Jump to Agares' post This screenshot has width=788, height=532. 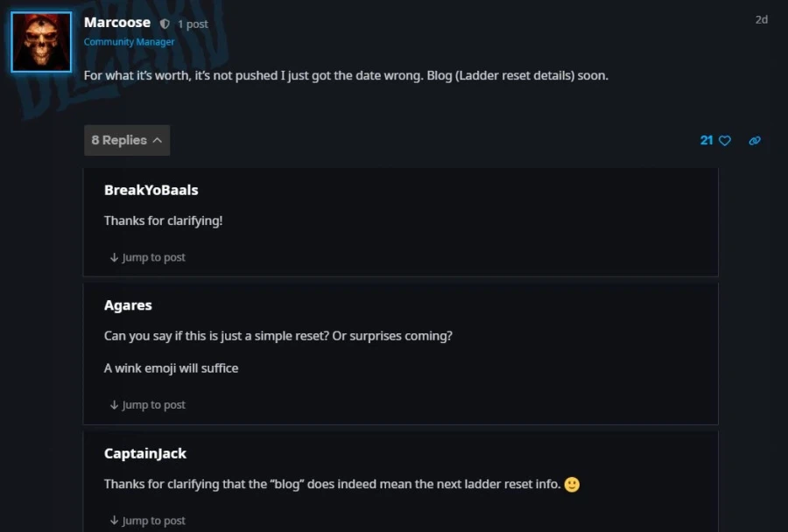(x=147, y=405)
